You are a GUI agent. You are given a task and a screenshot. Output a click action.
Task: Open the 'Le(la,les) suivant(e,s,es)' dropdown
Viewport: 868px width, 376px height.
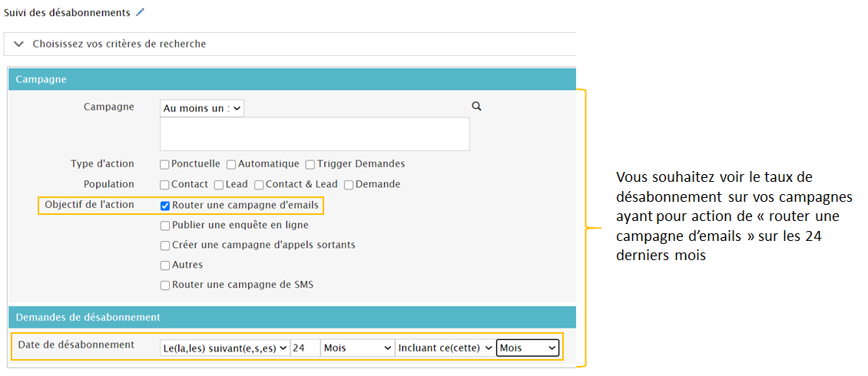point(225,348)
